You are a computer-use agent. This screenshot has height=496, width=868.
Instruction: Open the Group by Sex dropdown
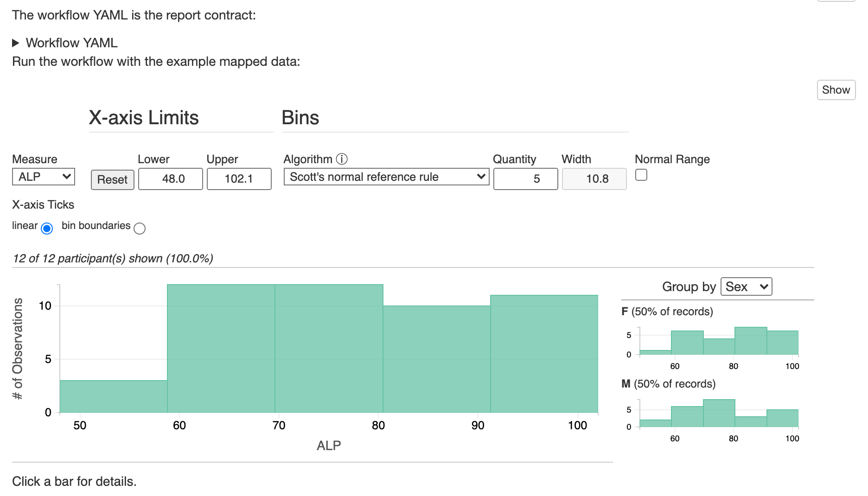click(x=746, y=286)
